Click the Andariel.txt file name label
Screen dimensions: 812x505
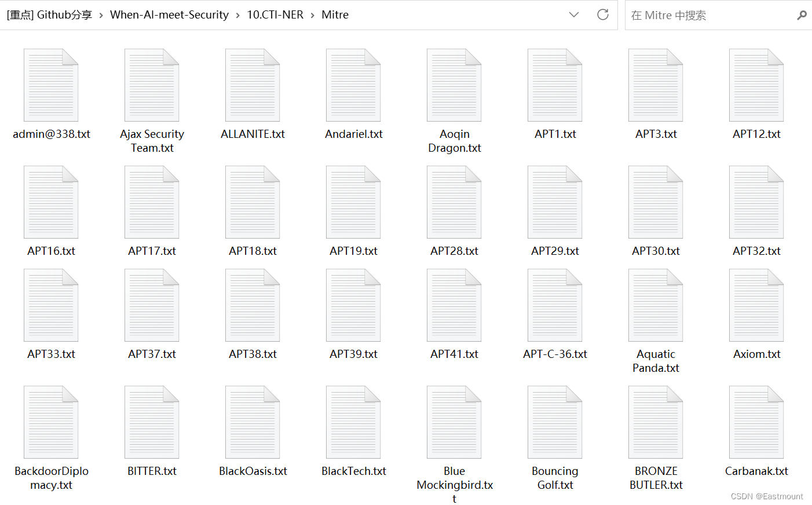coord(353,134)
